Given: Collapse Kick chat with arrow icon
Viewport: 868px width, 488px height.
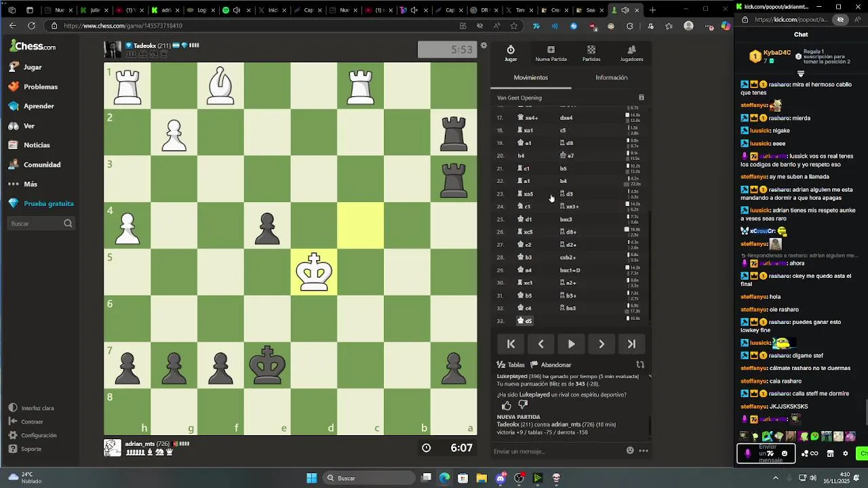Looking at the screenshot, I should point(801,74).
